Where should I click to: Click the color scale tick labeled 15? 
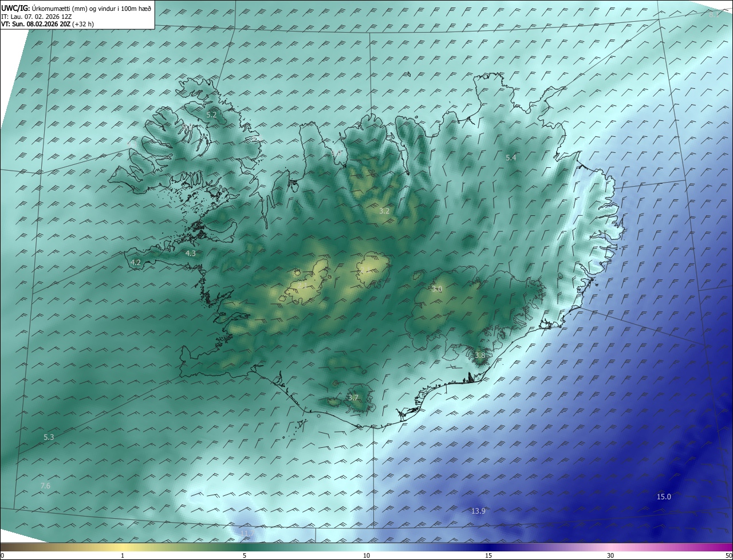tap(488, 556)
